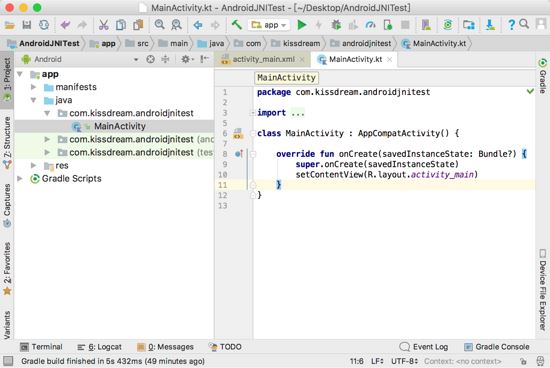The height and width of the screenshot is (368, 550).
Task: Click Sync Project with Gradle icon
Action: [x=448, y=25]
